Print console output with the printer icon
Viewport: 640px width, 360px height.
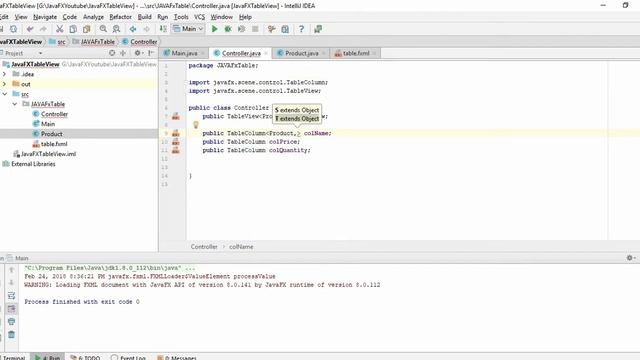[11, 322]
